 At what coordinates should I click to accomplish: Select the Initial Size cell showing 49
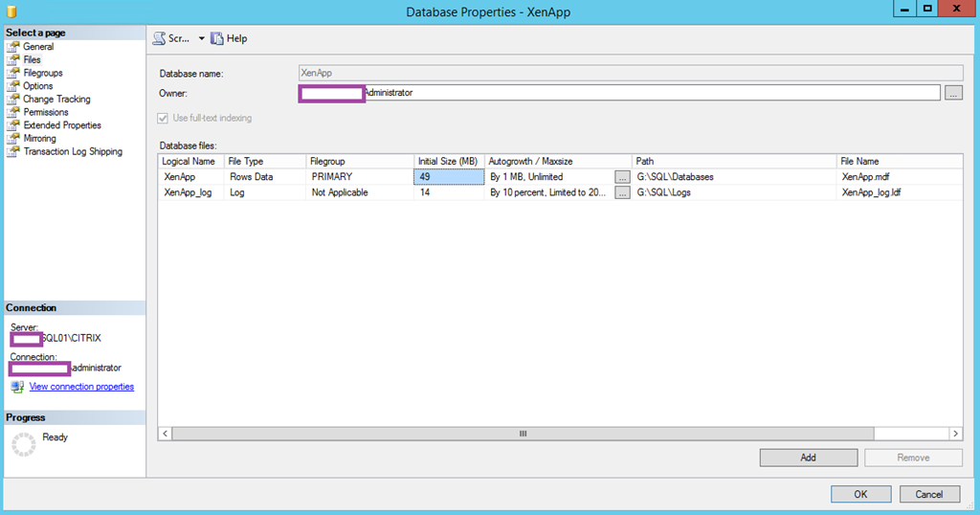449,177
